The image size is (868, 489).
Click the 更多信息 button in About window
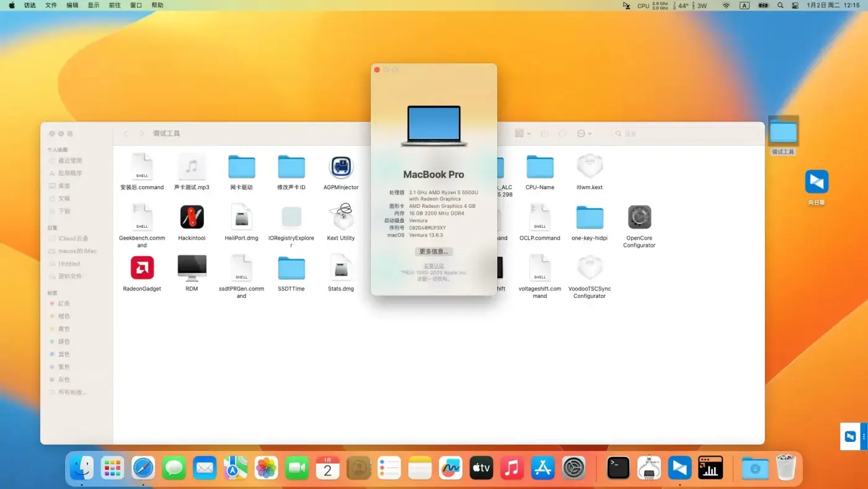pyautogui.click(x=433, y=251)
